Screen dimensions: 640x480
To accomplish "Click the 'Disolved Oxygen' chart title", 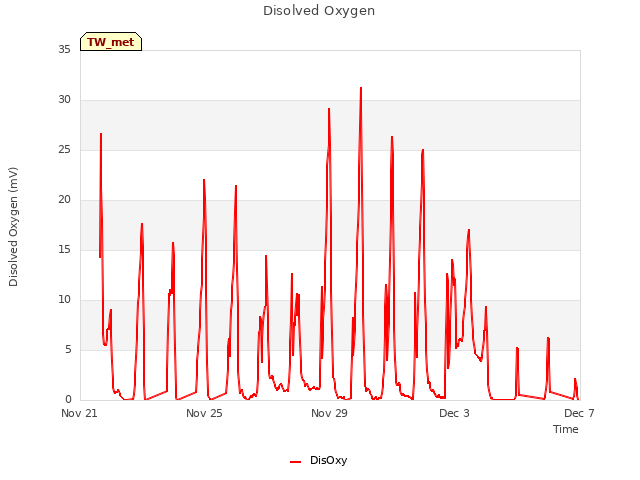I will [x=319, y=11].
